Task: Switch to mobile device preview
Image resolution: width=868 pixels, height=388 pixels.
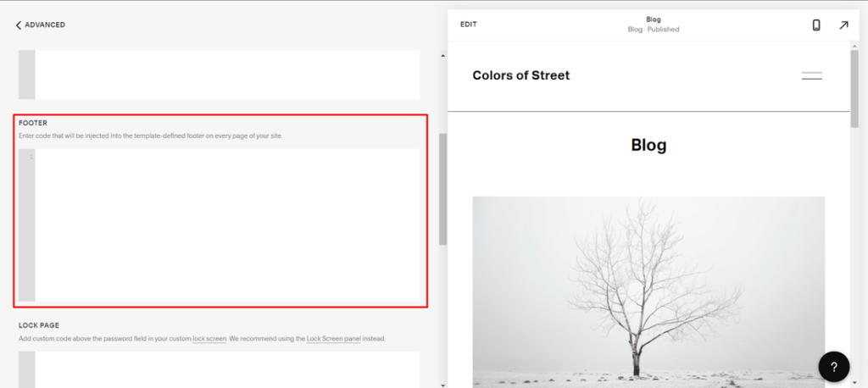Action: (x=816, y=25)
